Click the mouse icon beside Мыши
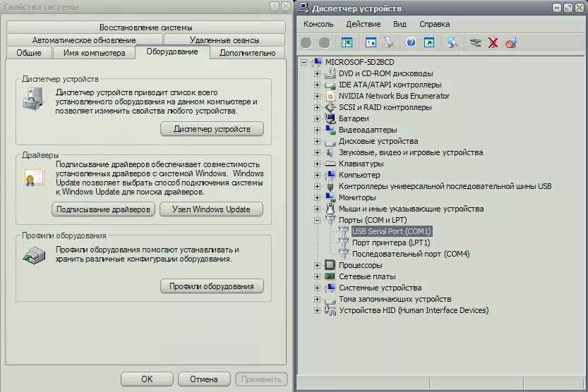 tap(330, 209)
